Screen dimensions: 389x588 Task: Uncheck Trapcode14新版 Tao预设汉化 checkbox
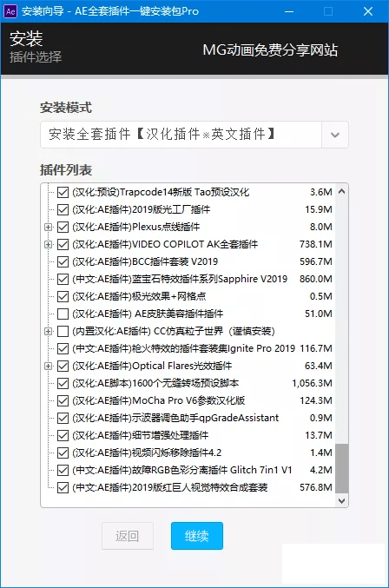(x=63, y=192)
